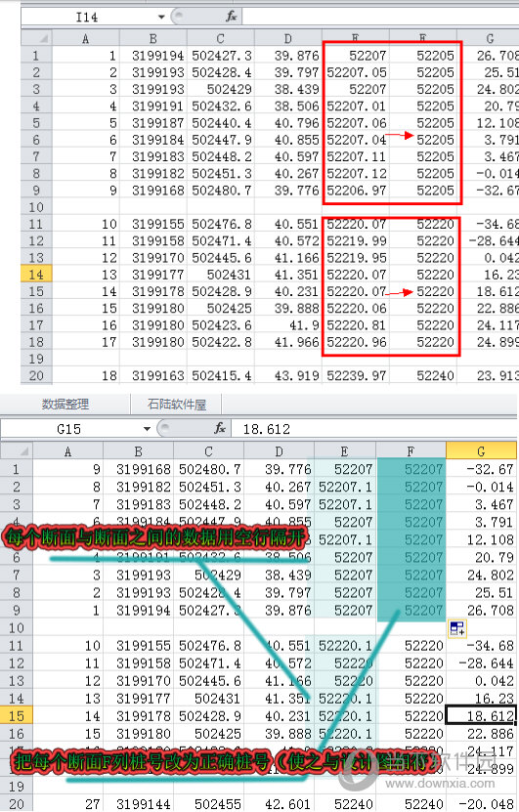Switch to the 数据整理 tab
Viewport: 519px width, 812px height.
coord(65,404)
